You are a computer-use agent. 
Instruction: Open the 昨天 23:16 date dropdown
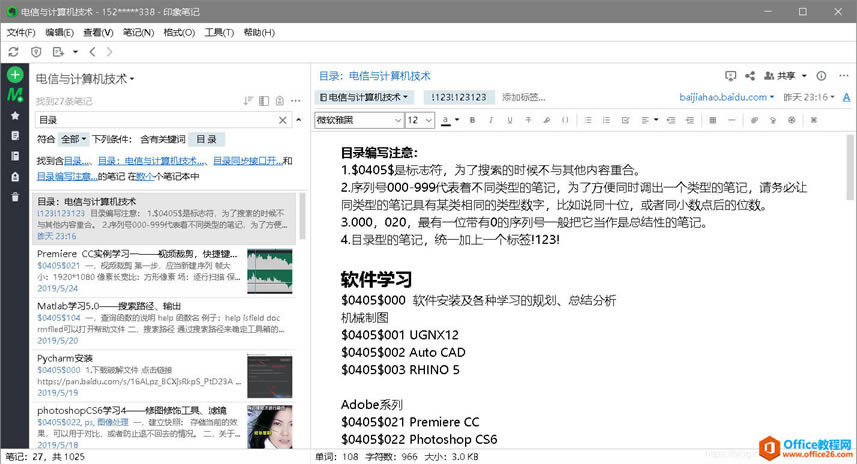click(x=809, y=97)
